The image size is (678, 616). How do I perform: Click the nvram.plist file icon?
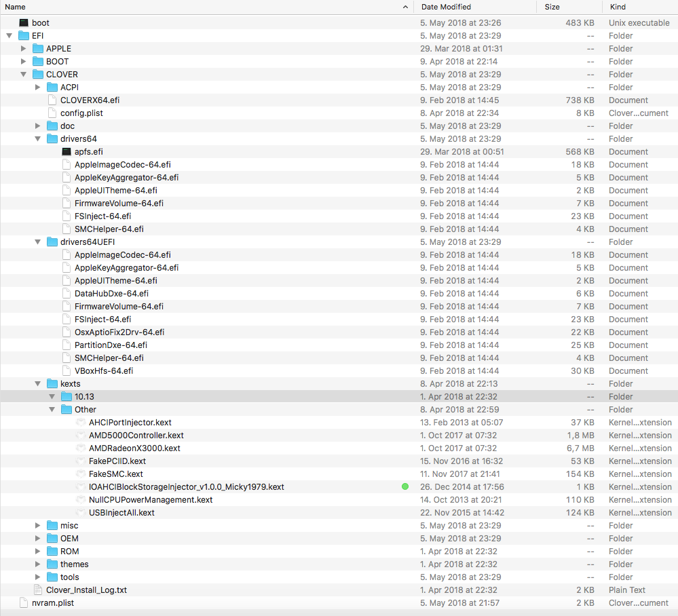pyautogui.click(x=24, y=602)
